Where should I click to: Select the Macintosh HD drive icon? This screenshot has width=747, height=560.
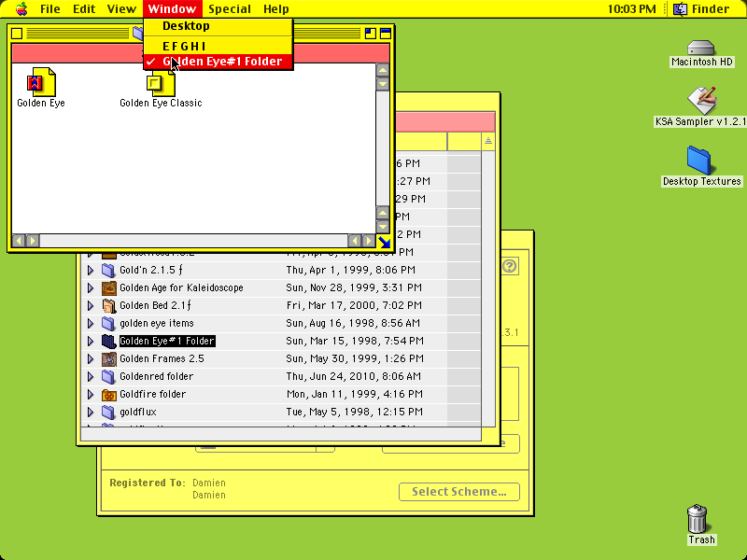(x=701, y=49)
